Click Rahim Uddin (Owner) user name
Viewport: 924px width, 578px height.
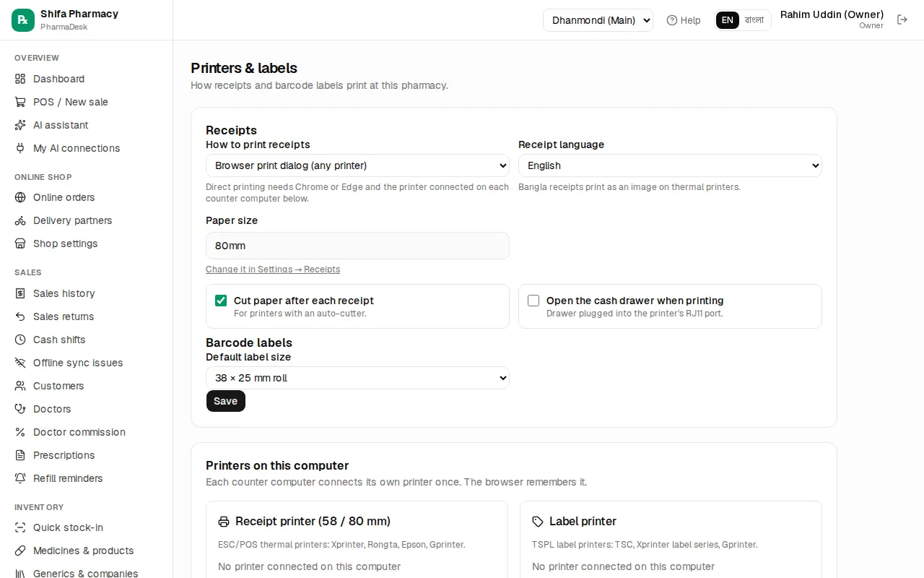pyautogui.click(x=832, y=14)
